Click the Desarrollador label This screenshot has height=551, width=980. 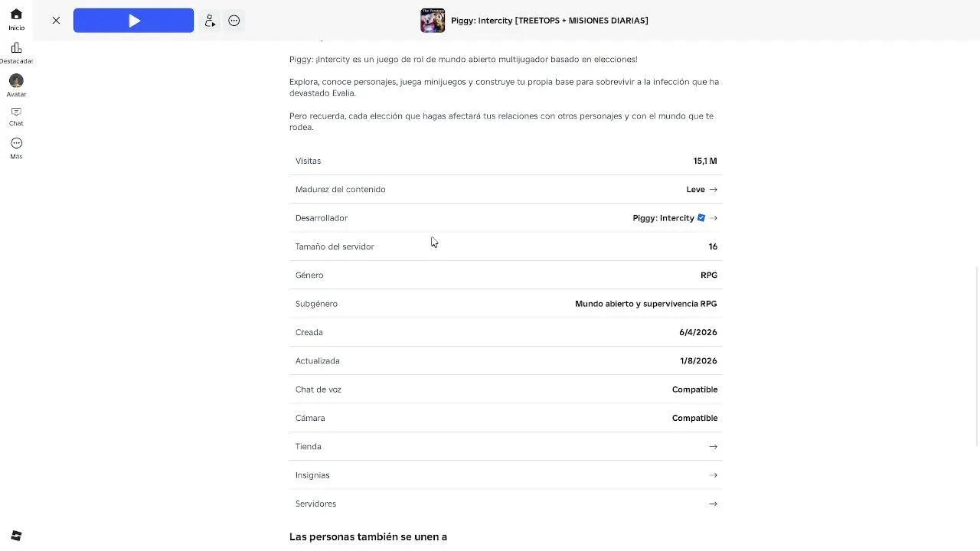click(x=322, y=218)
